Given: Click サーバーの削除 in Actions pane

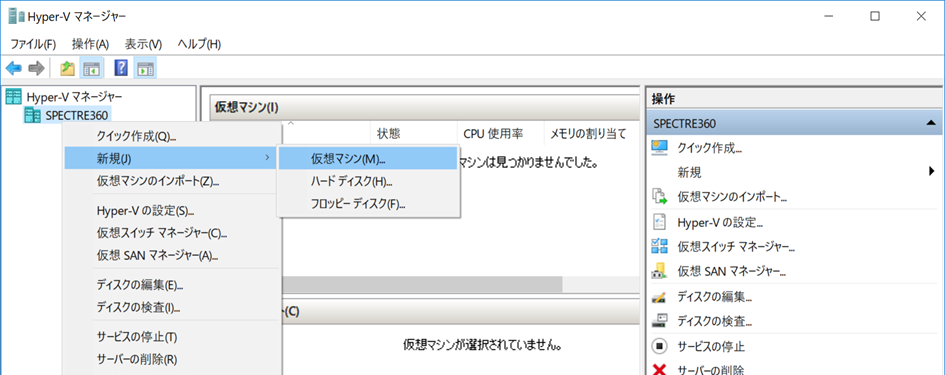Looking at the screenshot, I should (711, 370).
